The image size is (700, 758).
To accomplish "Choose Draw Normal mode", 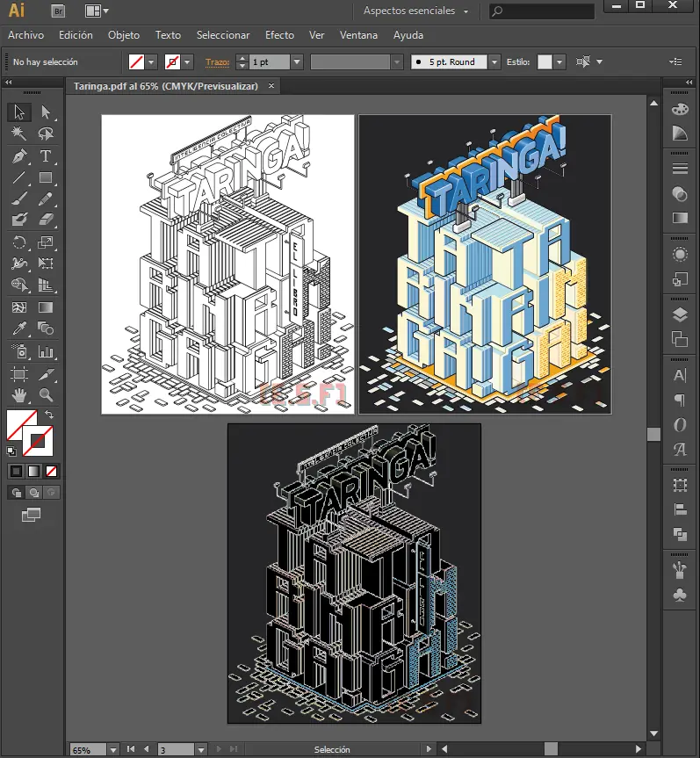I will tap(16, 493).
